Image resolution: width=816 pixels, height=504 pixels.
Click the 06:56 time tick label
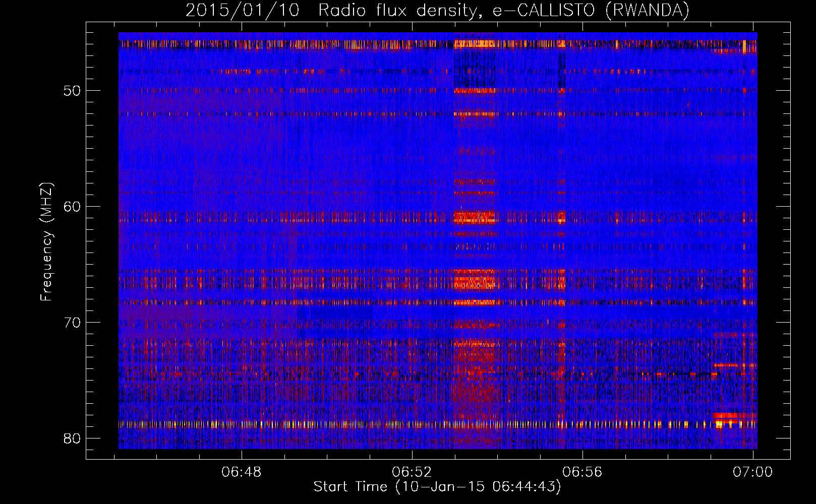(x=582, y=472)
